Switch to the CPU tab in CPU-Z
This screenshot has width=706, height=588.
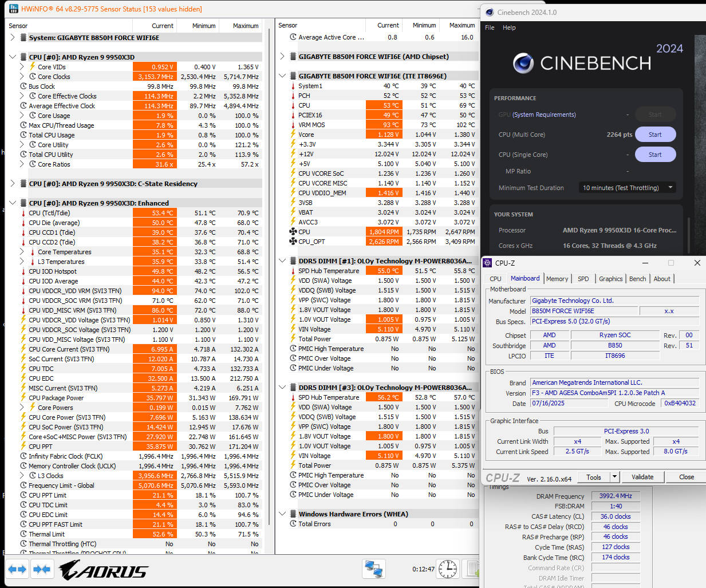coord(496,279)
